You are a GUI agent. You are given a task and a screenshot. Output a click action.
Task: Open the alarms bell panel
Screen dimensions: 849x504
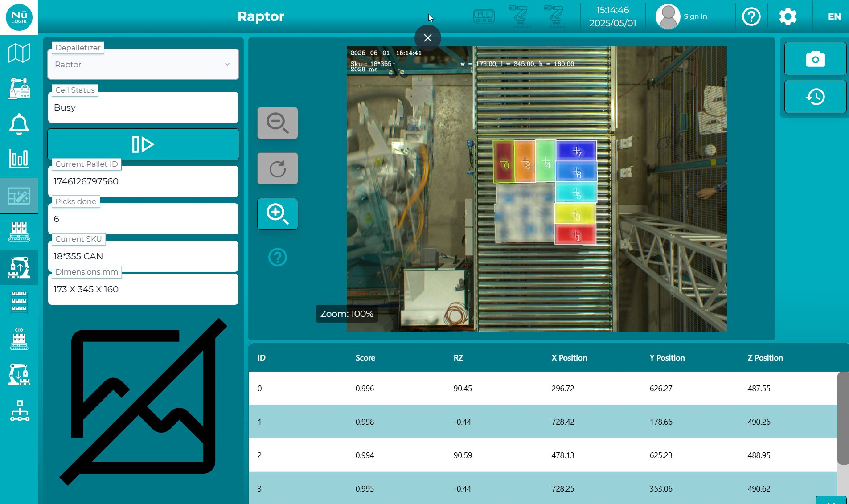pyautogui.click(x=19, y=124)
